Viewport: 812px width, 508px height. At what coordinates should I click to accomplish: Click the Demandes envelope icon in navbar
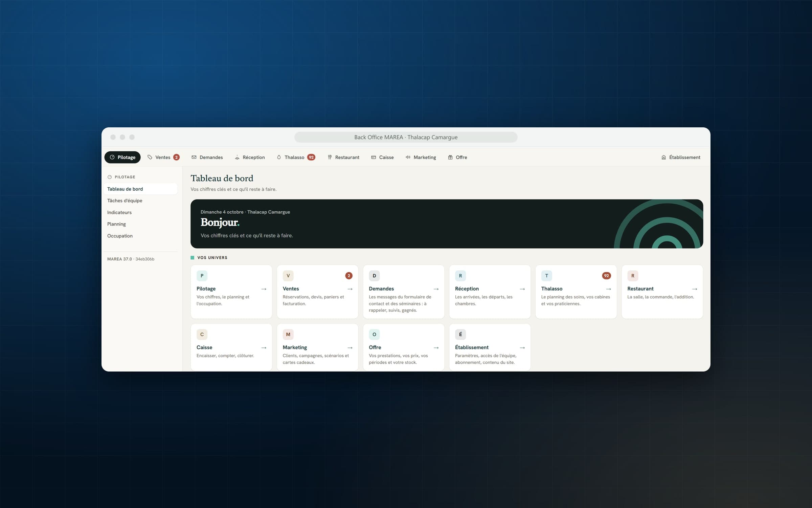[x=194, y=157]
